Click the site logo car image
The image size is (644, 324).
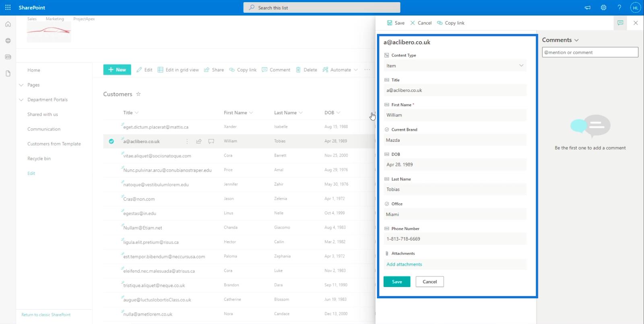(x=49, y=32)
